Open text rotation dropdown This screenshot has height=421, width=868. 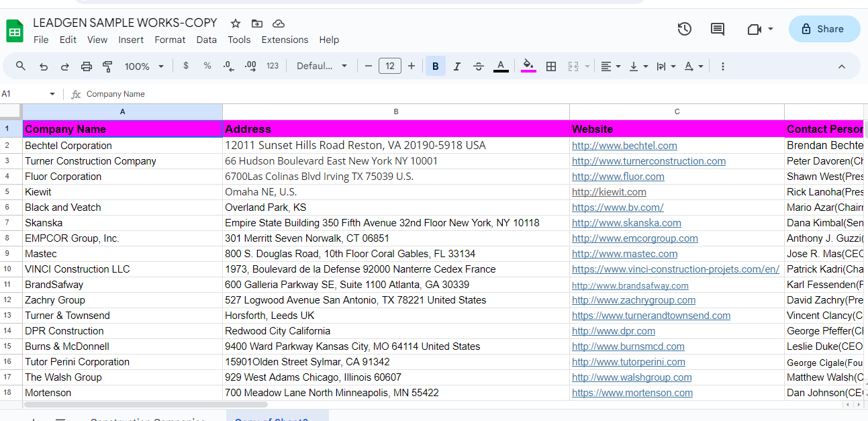click(x=693, y=66)
